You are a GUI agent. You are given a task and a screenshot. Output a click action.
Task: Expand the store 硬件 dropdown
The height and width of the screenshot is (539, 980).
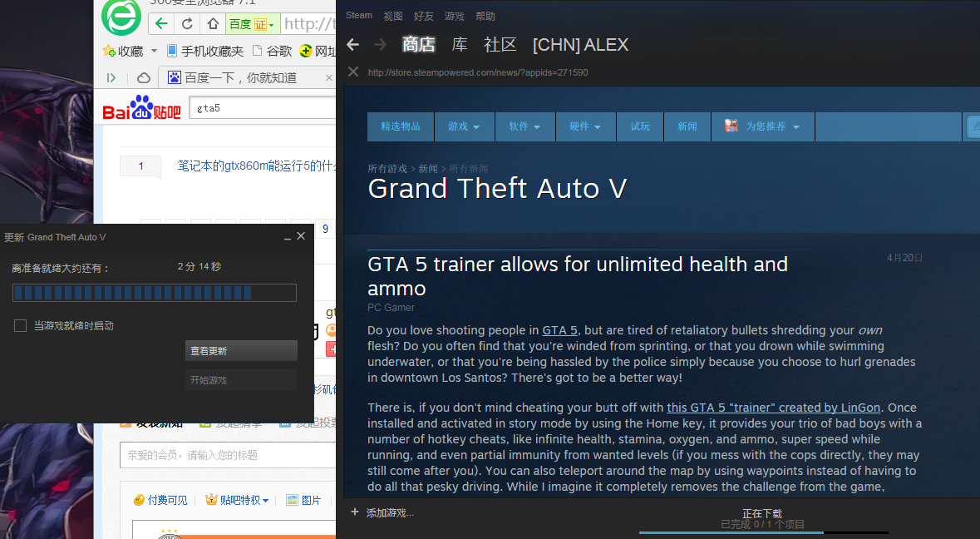(x=585, y=126)
